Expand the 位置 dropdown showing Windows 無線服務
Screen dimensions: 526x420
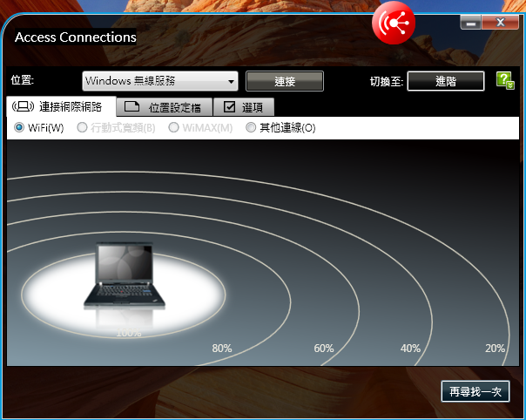(160, 81)
